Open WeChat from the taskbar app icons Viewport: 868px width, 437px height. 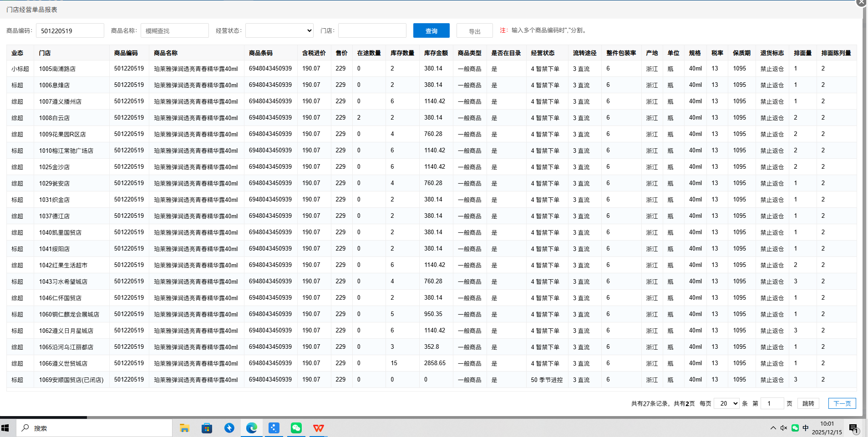296,428
